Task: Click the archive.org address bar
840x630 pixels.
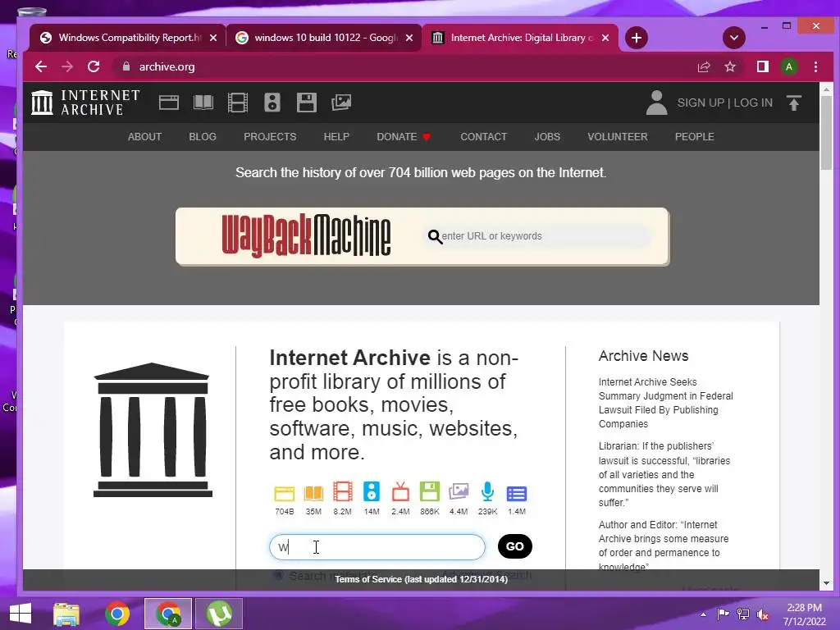Action: 402,66
